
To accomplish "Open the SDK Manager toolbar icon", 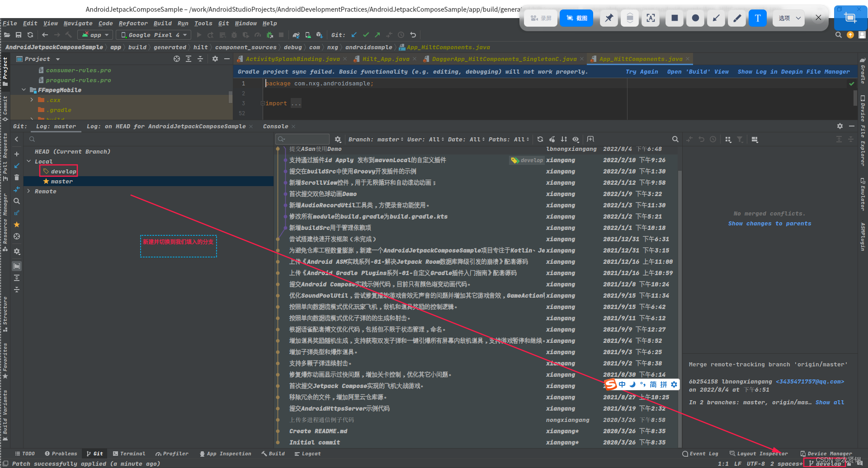I will [x=320, y=35].
